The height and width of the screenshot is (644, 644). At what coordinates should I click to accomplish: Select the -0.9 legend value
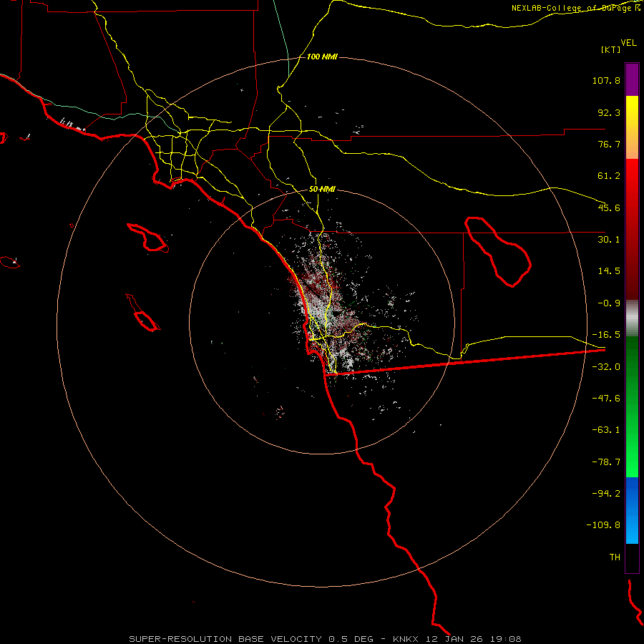[609, 303]
